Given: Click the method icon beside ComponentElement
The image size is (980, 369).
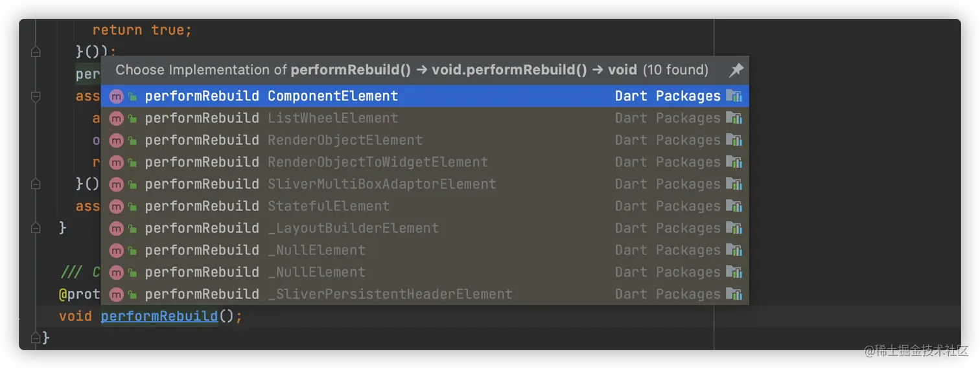Looking at the screenshot, I should (116, 96).
